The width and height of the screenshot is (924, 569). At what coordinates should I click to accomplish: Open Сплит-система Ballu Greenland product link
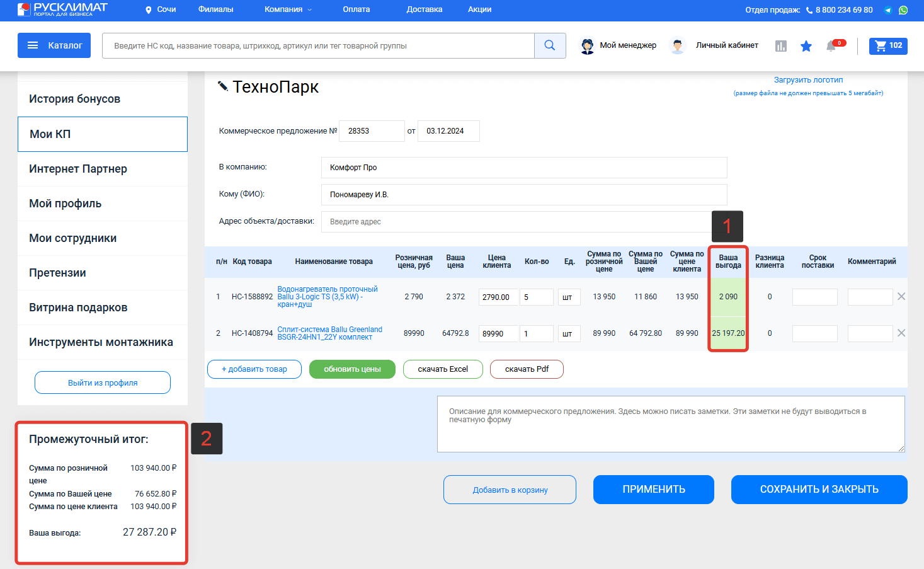pyautogui.click(x=330, y=333)
